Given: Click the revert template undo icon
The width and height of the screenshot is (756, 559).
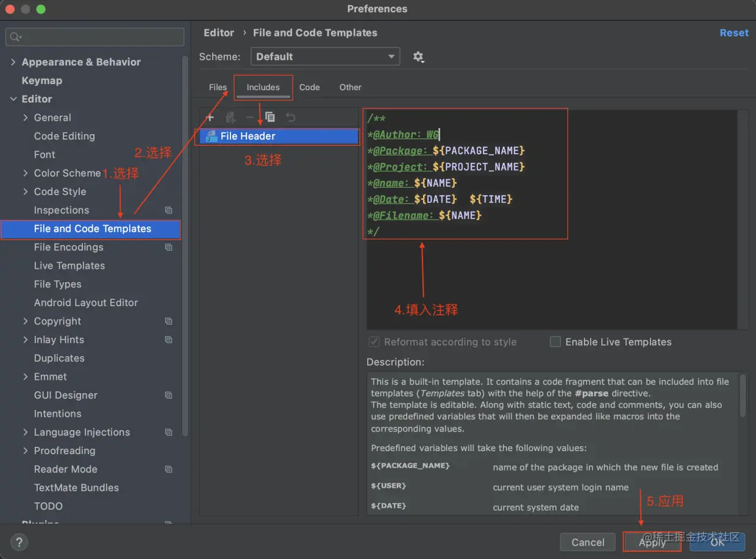Looking at the screenshot, I should (x=291, y=117).
